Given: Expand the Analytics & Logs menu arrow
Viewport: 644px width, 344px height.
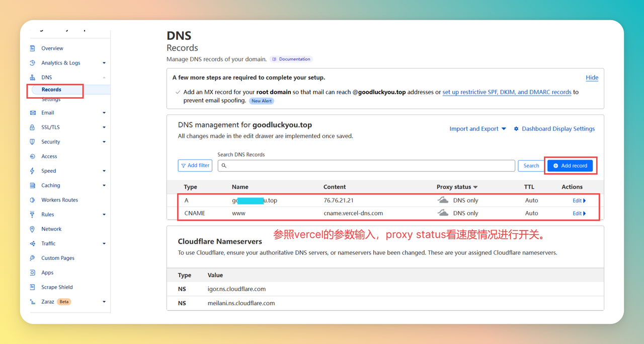Looking at the screenshot, I should pyautogui.click(x=104, y=63).
